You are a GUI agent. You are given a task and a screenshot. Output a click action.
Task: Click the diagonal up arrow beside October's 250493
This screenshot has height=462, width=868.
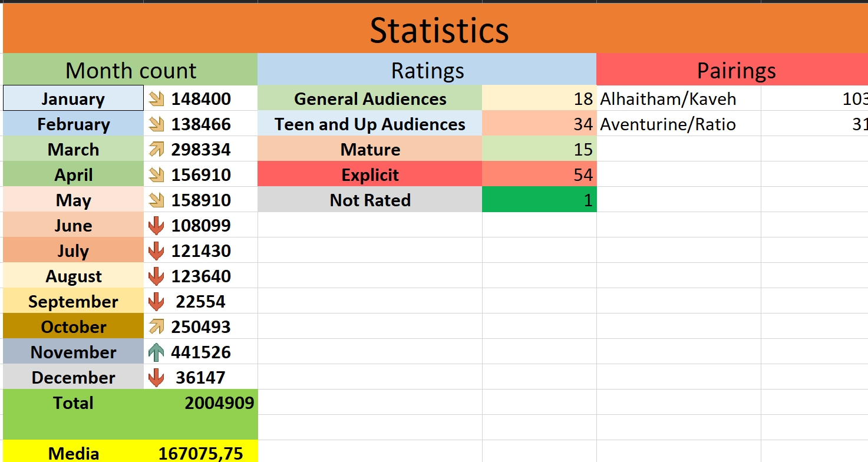coord(156,327)
